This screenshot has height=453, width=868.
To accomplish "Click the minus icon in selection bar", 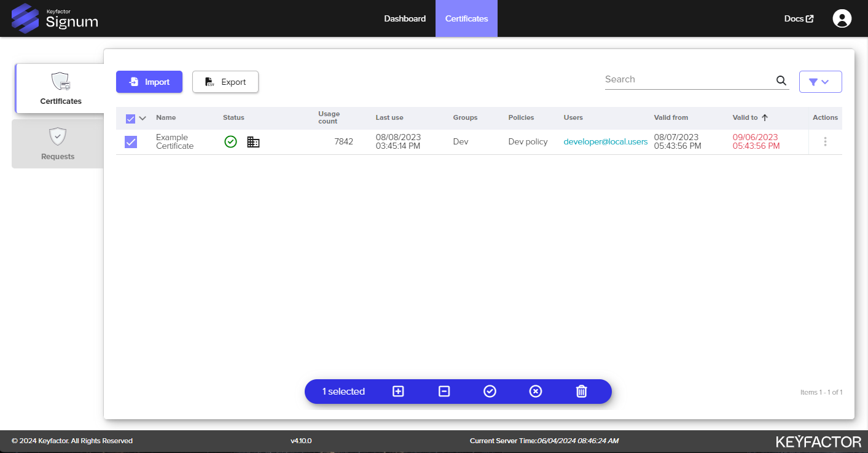I will [444, 392].
